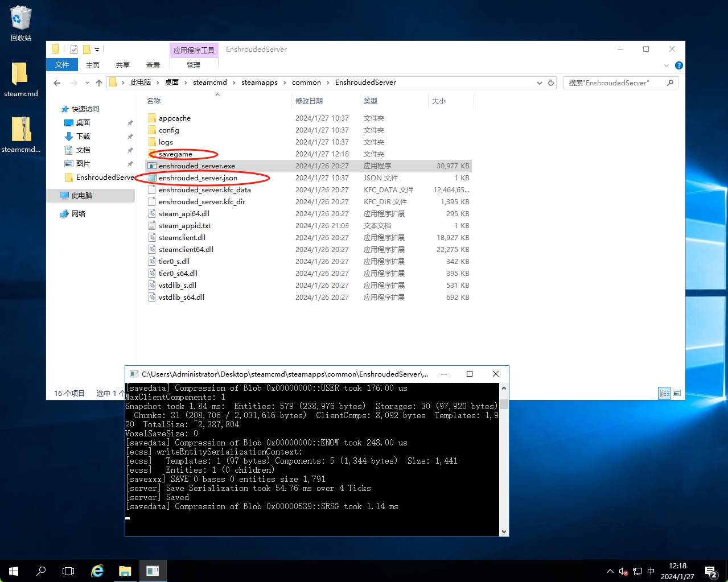Open the Windows Start menu
This screenshot has width=728, height=582.
pos(14,571)
